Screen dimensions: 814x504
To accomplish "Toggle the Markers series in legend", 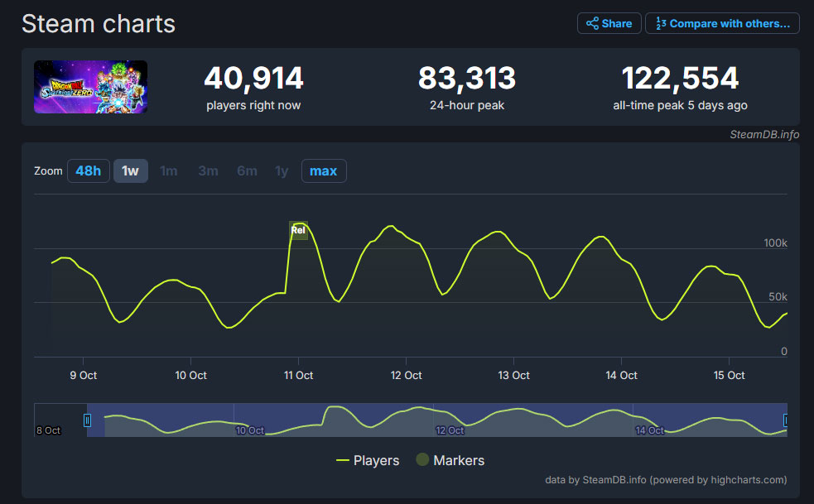I will pos(449,460).
